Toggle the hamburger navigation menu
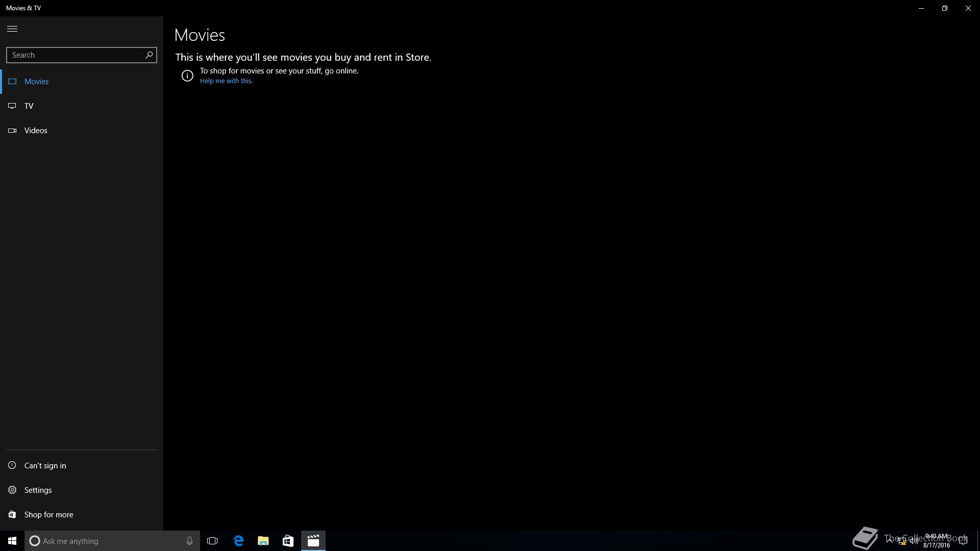 tap(12, 29)
